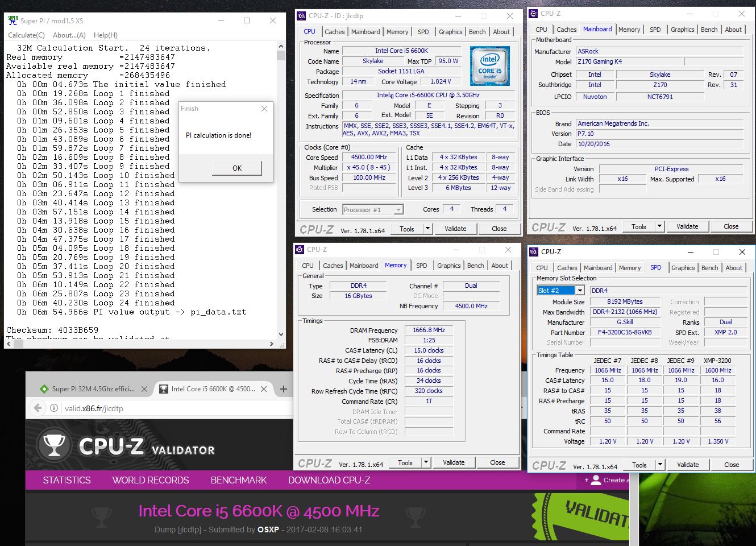Open the WORLD RECORDS link
Image resolution: width=756 pixels, height=546 pixels.
[x=151, y=480]
